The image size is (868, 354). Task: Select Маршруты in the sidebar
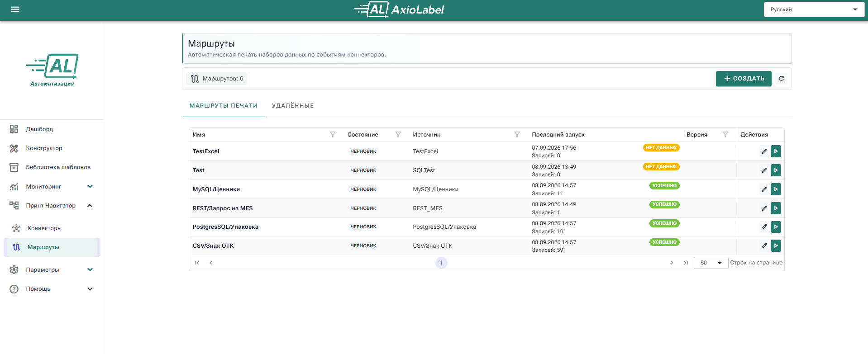[x=52, y=247]
